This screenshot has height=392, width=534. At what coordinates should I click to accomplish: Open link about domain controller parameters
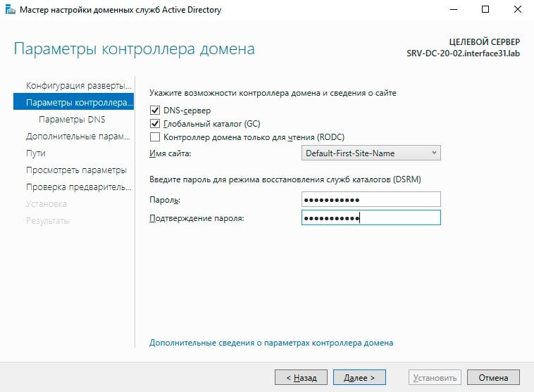(x=271, y=343)
